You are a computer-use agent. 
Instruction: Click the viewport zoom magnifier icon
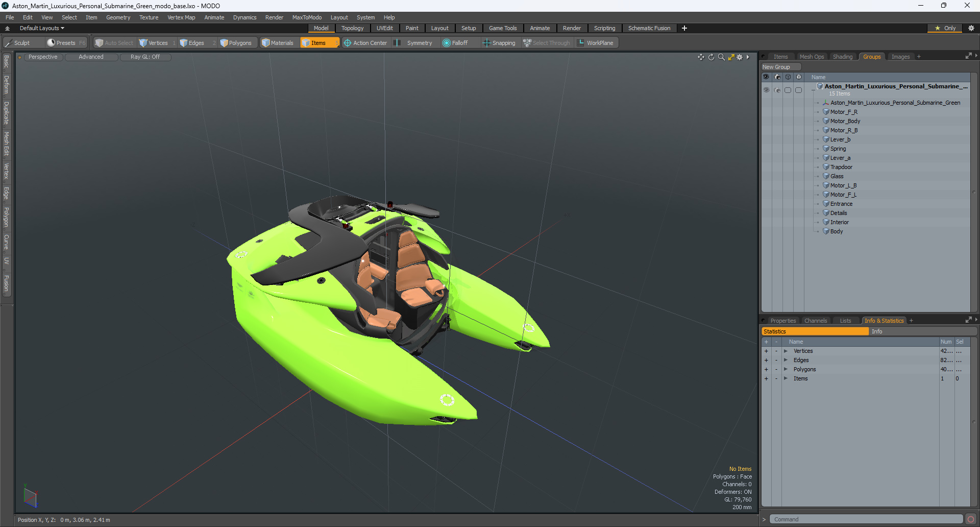pos(721,57)
